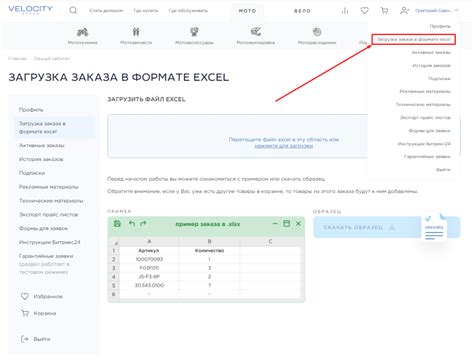Switch to the ВЕЛО tab
Screen dimensions: 474x363
302,11
